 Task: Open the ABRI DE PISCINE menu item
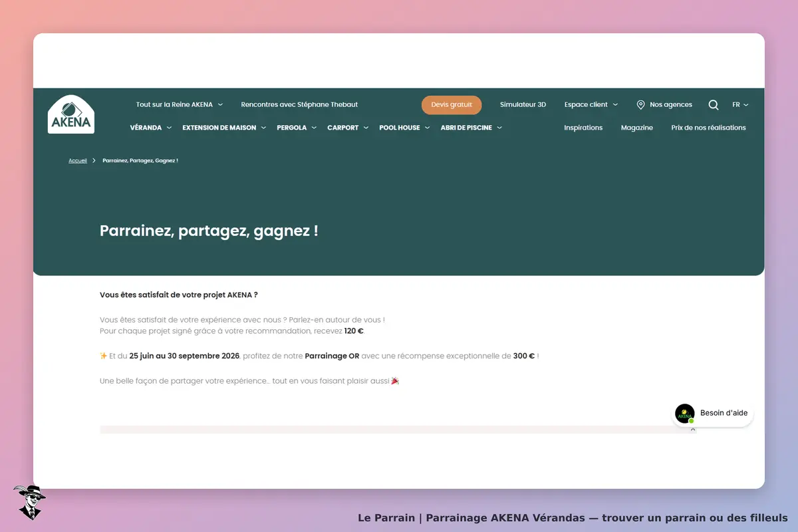coord(466,128)
